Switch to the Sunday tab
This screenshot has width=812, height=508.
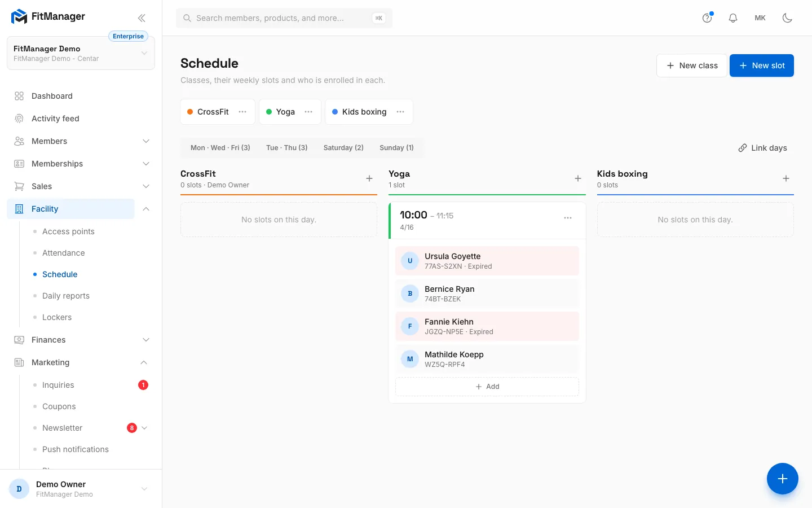coord(396,148)
